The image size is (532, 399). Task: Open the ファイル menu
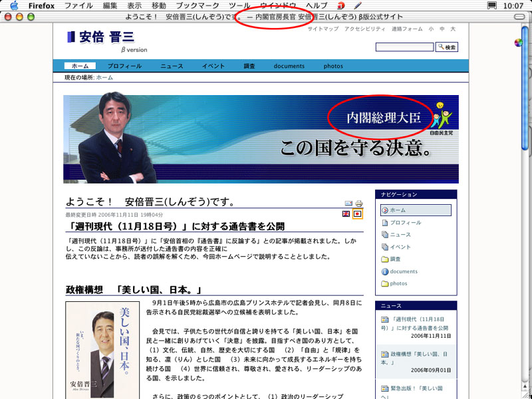[x=78, y=6]
